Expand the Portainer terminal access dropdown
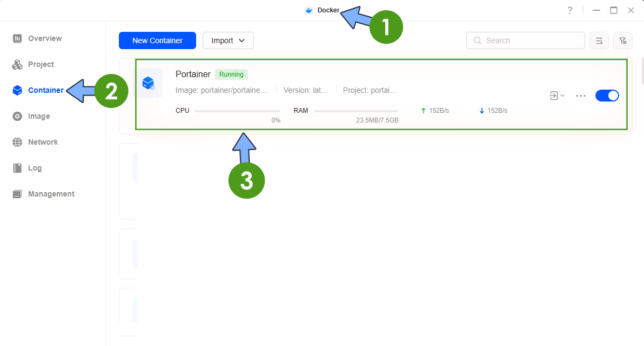 point(557,96)
